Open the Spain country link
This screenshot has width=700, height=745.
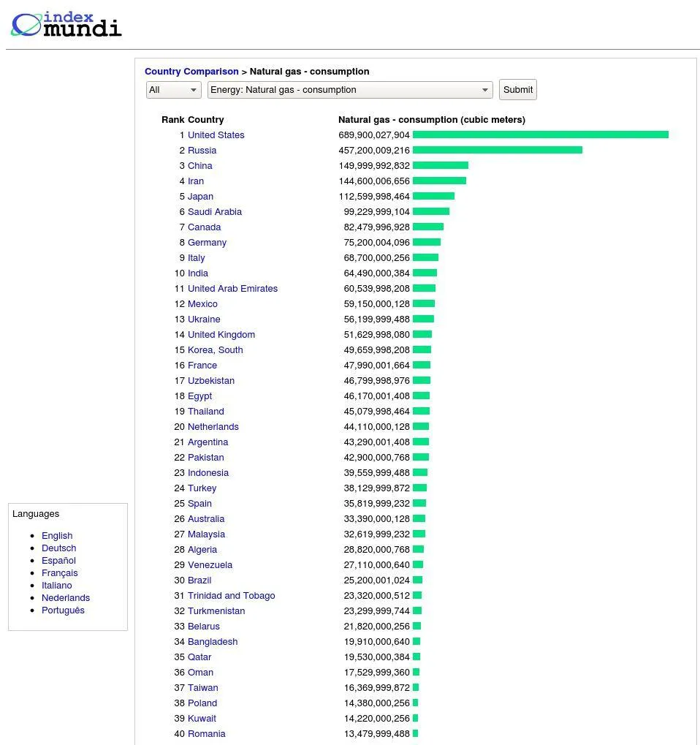coord(200,504)
